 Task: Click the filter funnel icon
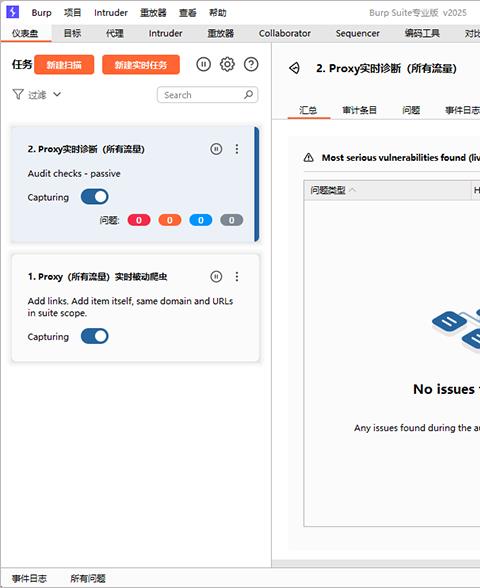click(18, 94)
